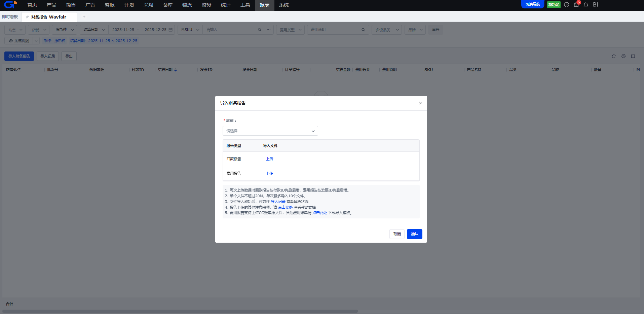Open the 销售 menu

tap(71, 5)
